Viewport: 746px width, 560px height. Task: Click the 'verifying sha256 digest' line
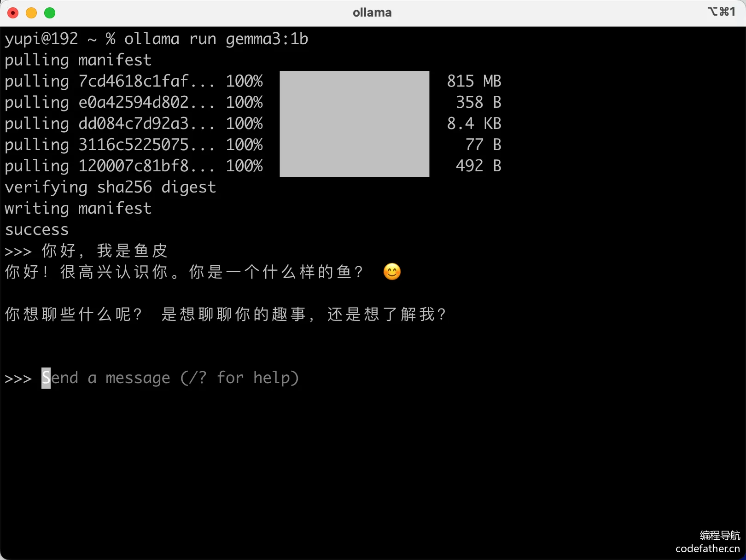coord(111,187)
